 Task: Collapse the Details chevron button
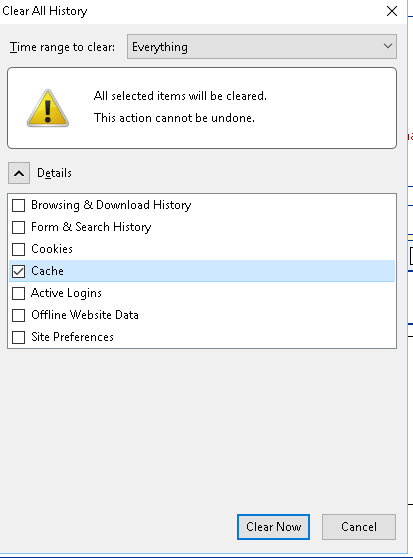[x=19, y=173]
